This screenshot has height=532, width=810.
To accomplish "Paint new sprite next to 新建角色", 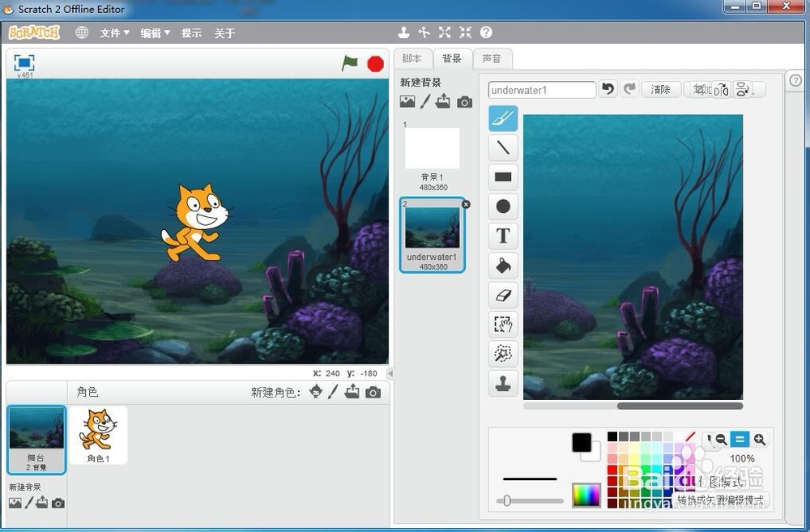I will [333, 392].
